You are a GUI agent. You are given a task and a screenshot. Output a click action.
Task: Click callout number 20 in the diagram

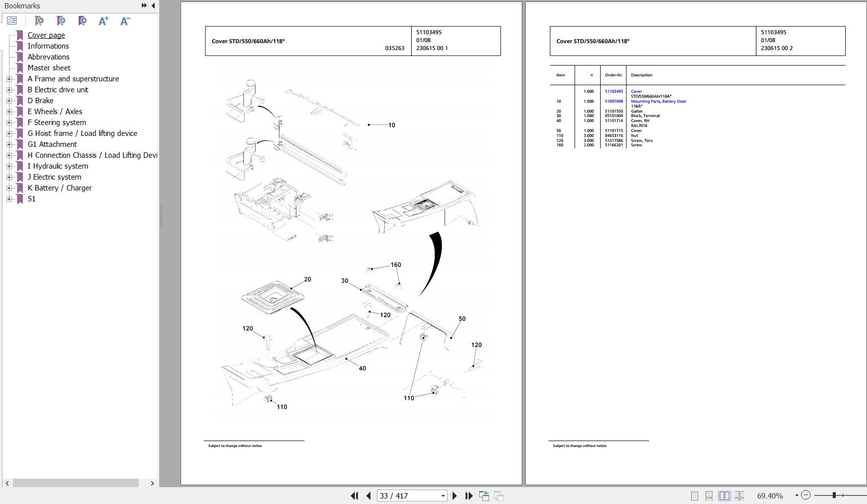[x=308, y=280]
